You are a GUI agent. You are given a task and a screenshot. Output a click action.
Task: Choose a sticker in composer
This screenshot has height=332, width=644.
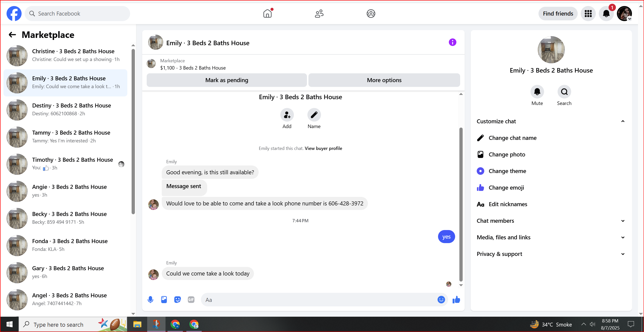[177, 300]
